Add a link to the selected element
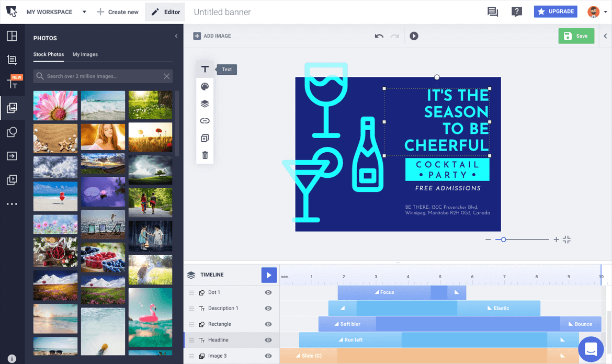Screen dimensions: 612x364 205,120
